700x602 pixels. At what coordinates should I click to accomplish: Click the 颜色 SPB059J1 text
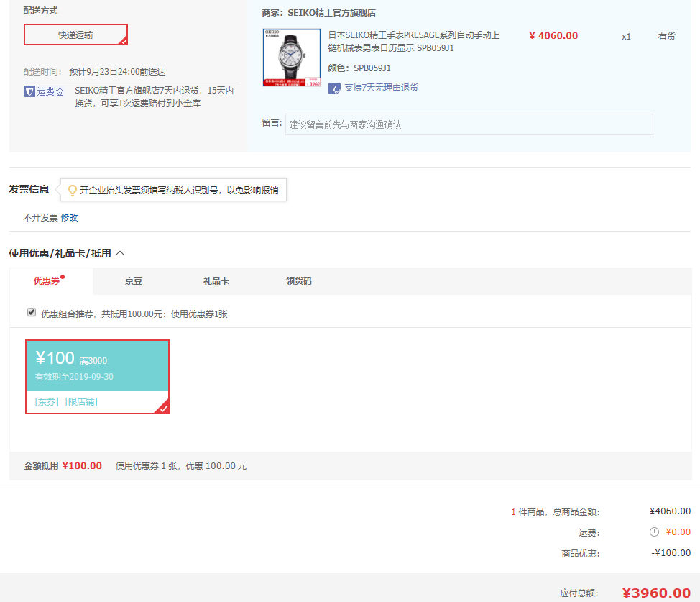pyautogui.click(x=359, y=68)
